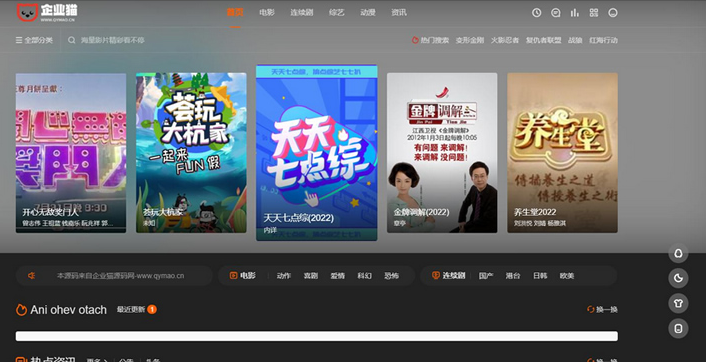Click the 企业猫 cat logo

click(x=47, y=13)
